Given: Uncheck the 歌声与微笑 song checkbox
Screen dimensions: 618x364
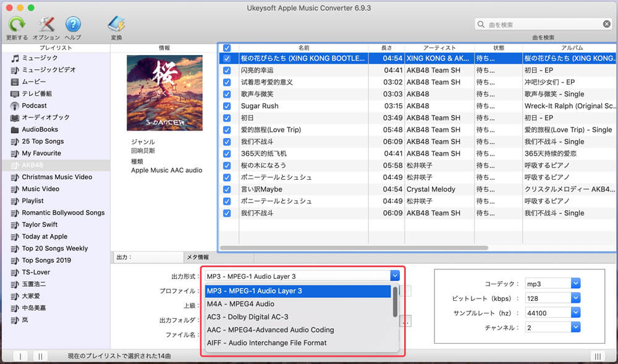Looking at the screenshot, I should coord(227,94).
